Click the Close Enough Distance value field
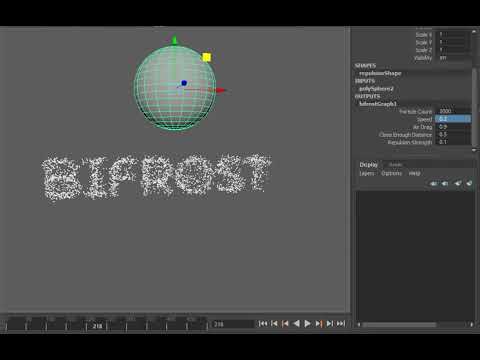 (x=453, y=134)
